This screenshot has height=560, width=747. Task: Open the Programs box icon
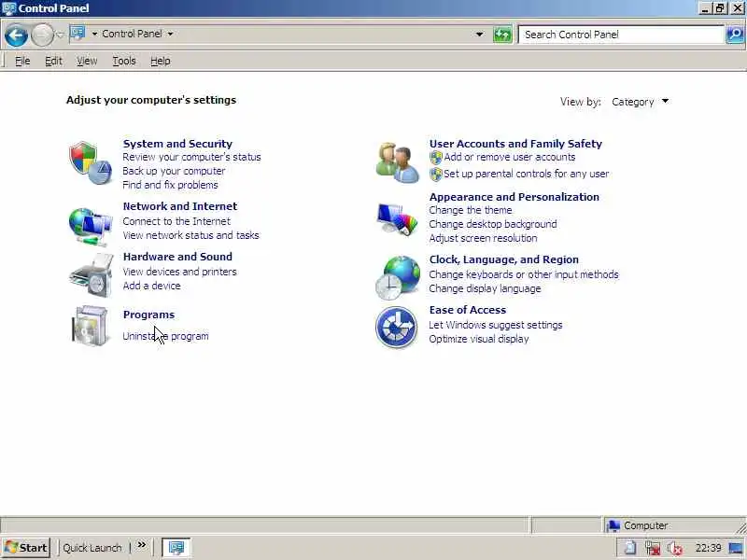click(91, 326)
